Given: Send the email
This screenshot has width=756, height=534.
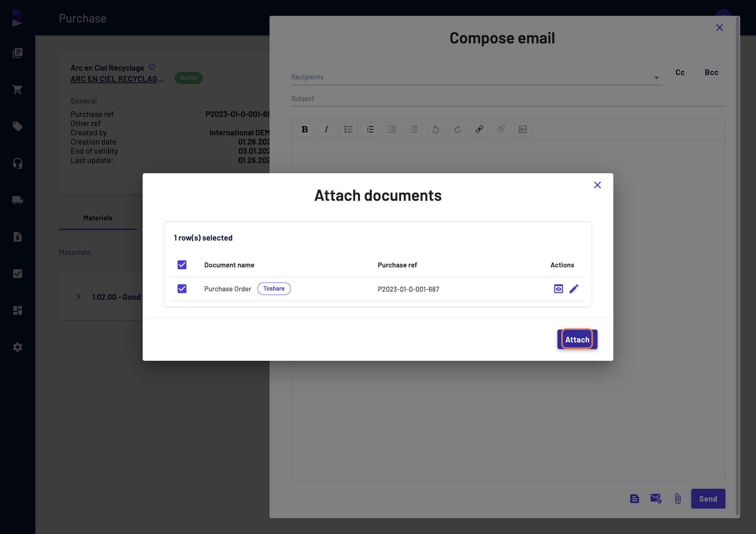Looking at the screenshot, I should [x=708, y=499].
